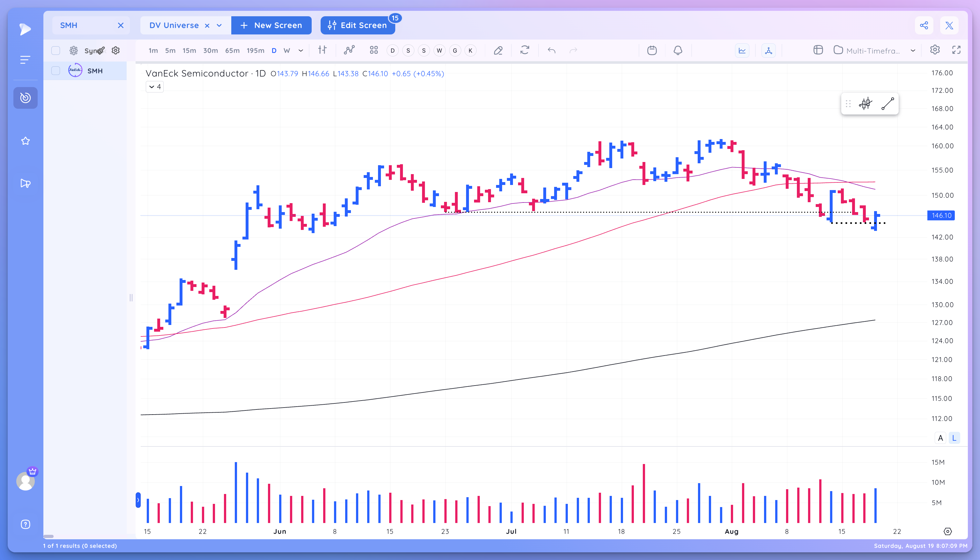Enter fullscreen chart mode

click(x=956, y=50)
